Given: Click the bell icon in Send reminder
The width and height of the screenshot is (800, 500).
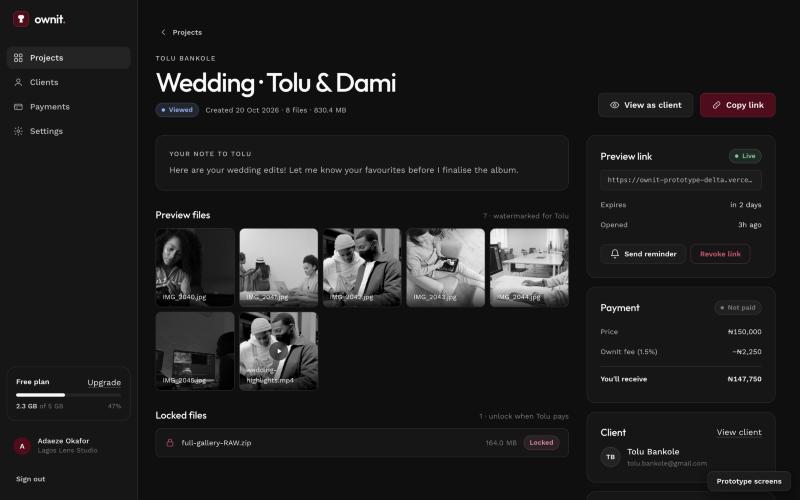Looking at the screenshot, I should [615, 254].
